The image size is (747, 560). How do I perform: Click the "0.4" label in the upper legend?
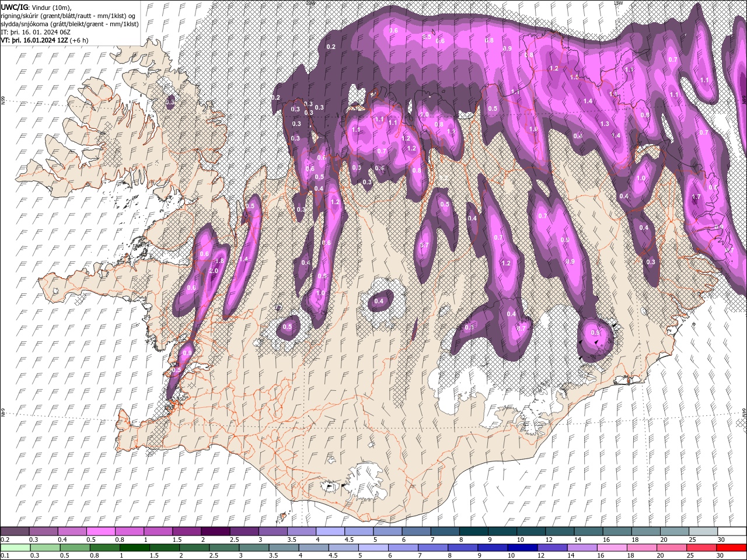pos(63,540)
